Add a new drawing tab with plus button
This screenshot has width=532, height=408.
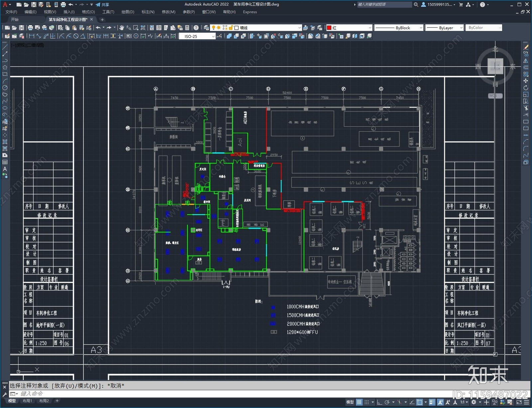102,20
